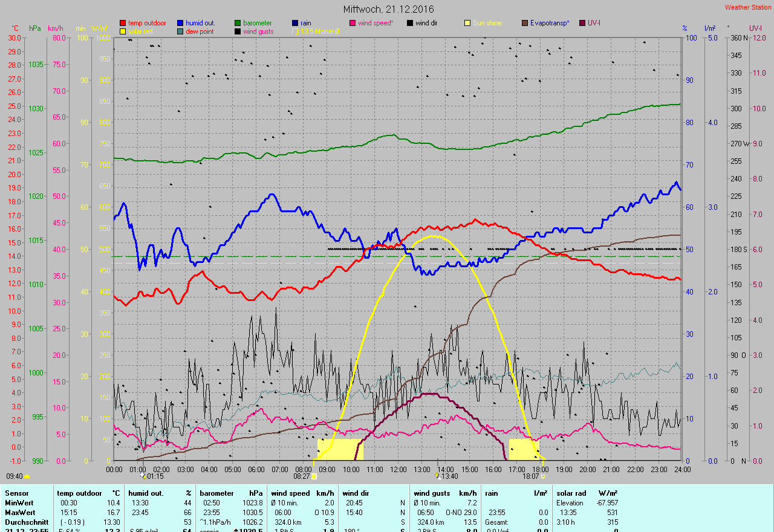This screenshot has width=774, height=532.
Task: Click the 'Weather Station' label
Action: [x=748, y=7]
